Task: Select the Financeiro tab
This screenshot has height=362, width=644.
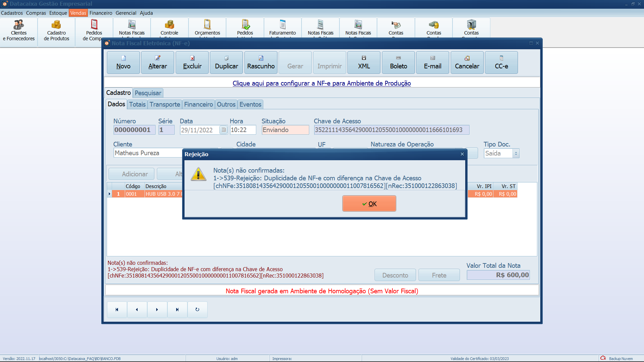Action: pos(198,104)
